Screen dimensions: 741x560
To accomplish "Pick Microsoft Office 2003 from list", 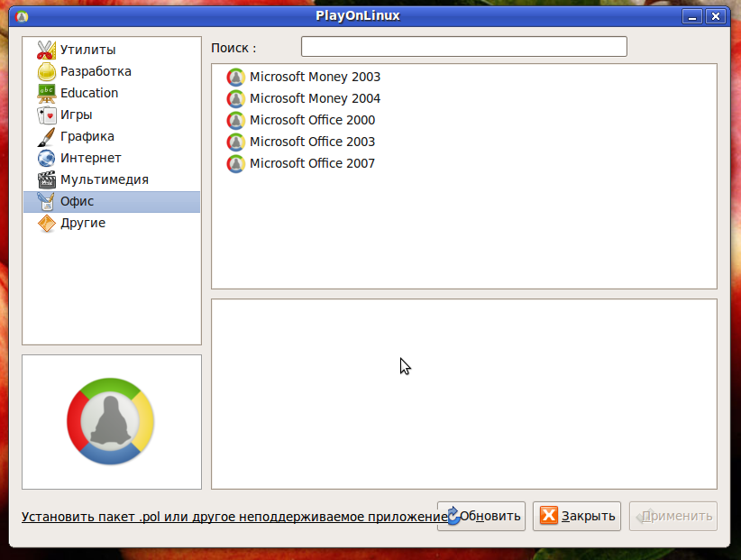I will coord(312,142).
